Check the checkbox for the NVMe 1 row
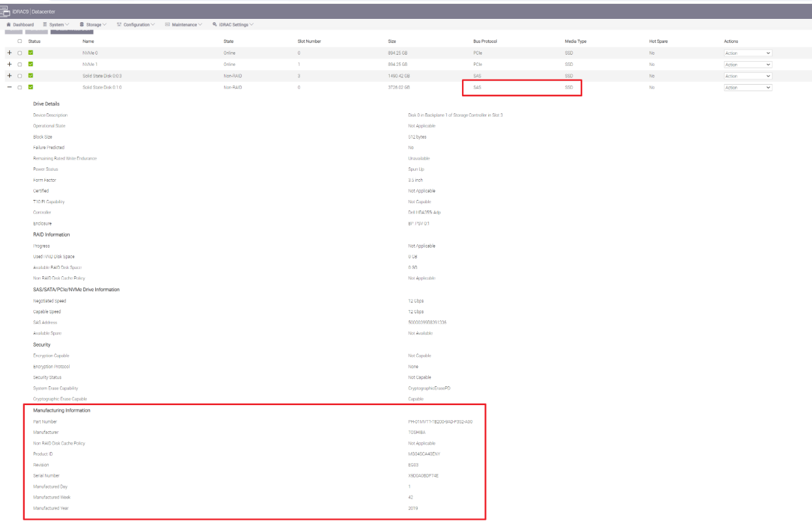The image size is (812, 523). coord(20,64)
